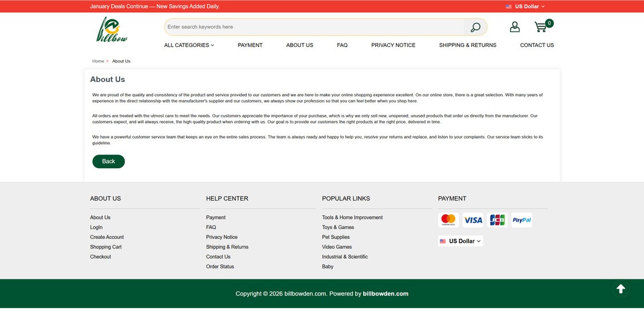The height and width of the screenshot is (312, 644).
Task: Click footer Create Account link
Action: [x=107, y=237]
